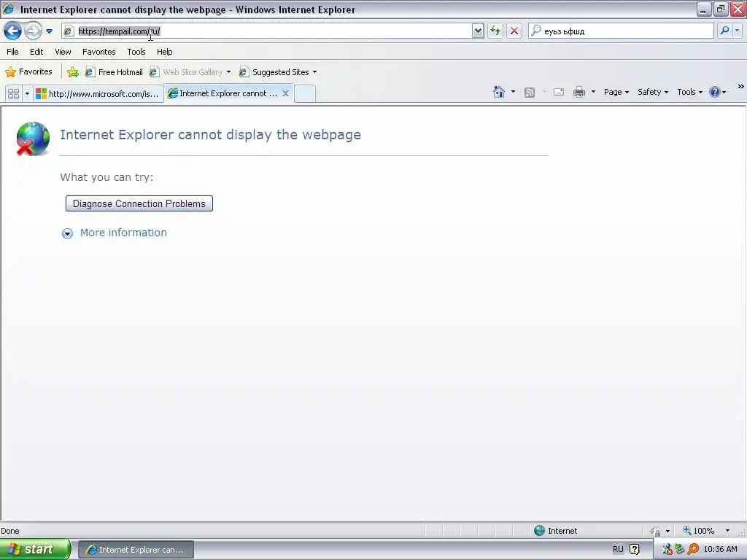Open the Safety command bar menu
This screenshot has height=560, width=747.
click(653, 92)
